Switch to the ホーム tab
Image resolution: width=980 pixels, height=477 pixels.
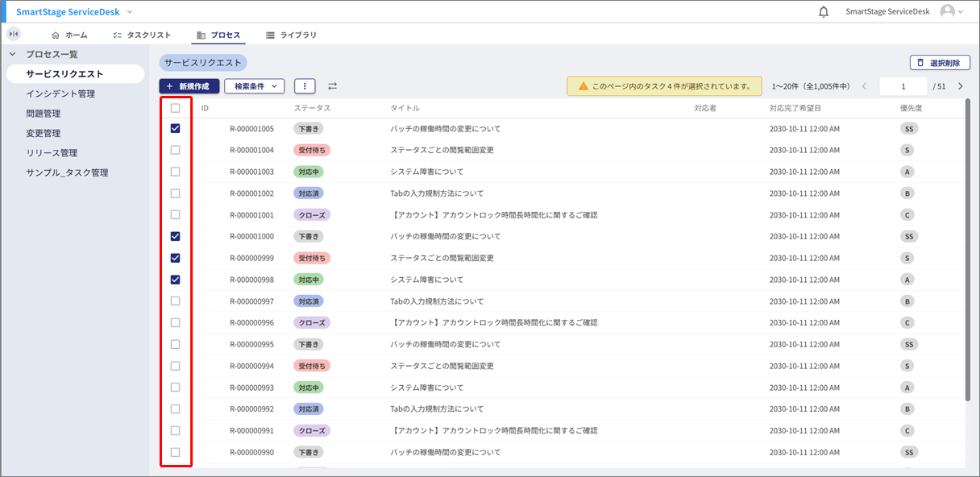(x=69, y=35)
